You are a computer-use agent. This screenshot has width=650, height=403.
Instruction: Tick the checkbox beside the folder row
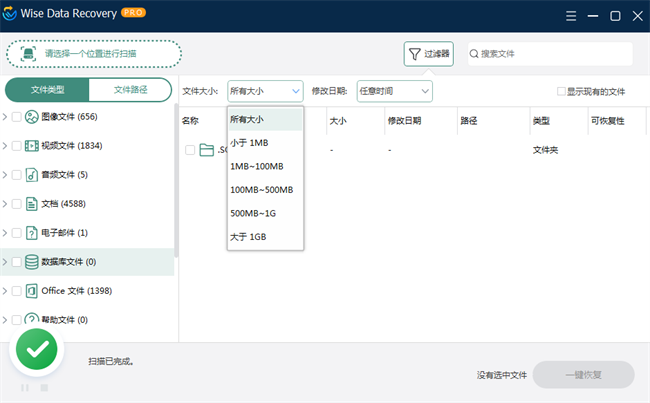point(190,150)
